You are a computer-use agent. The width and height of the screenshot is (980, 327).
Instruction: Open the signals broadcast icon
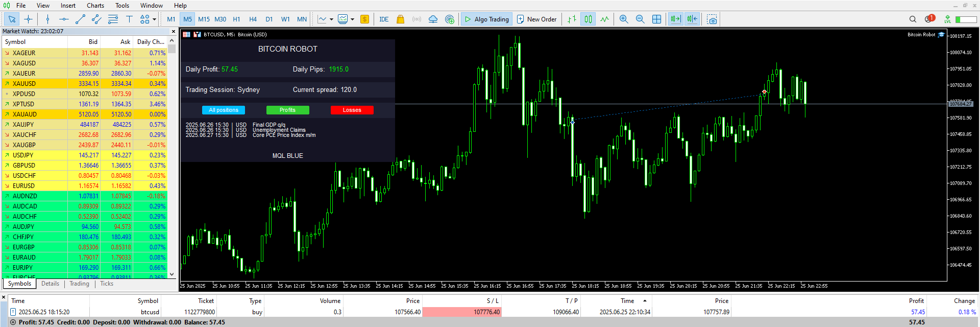pyautogui.click(x=416, y=19)
